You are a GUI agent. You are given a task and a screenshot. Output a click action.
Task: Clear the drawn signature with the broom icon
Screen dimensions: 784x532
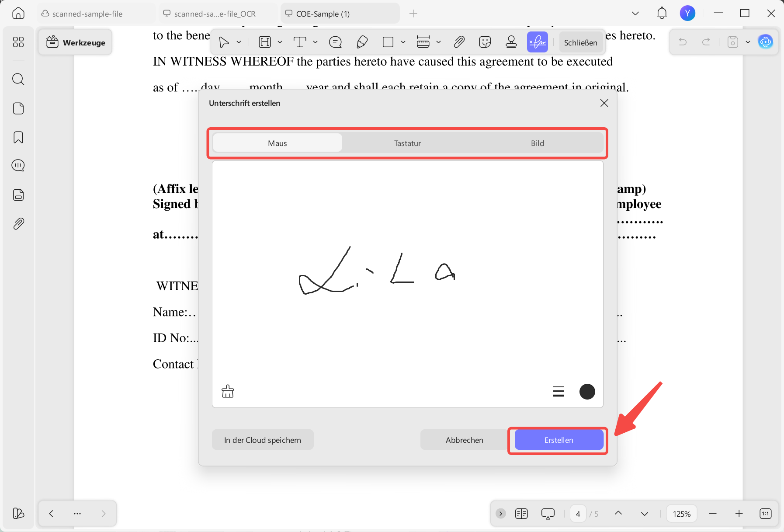click(x=228, y=391)
